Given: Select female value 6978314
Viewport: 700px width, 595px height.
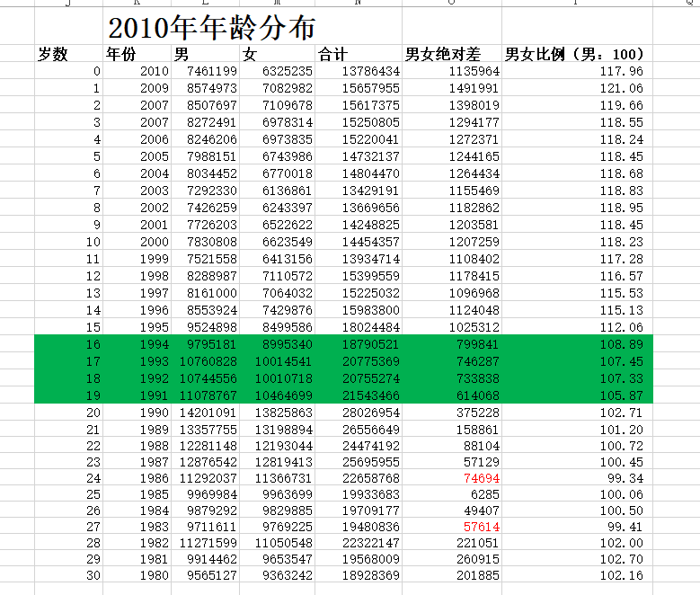Looking at the screenshot, I should point(287,122).
